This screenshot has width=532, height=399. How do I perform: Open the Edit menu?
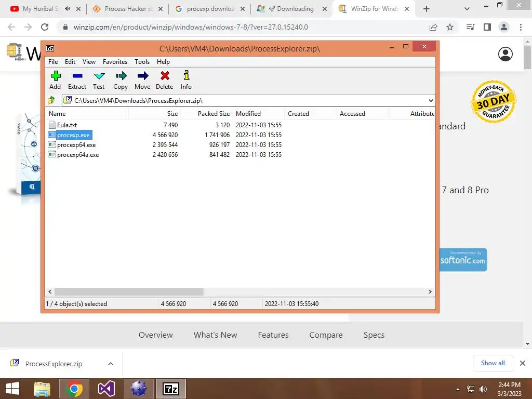(70, 62)
